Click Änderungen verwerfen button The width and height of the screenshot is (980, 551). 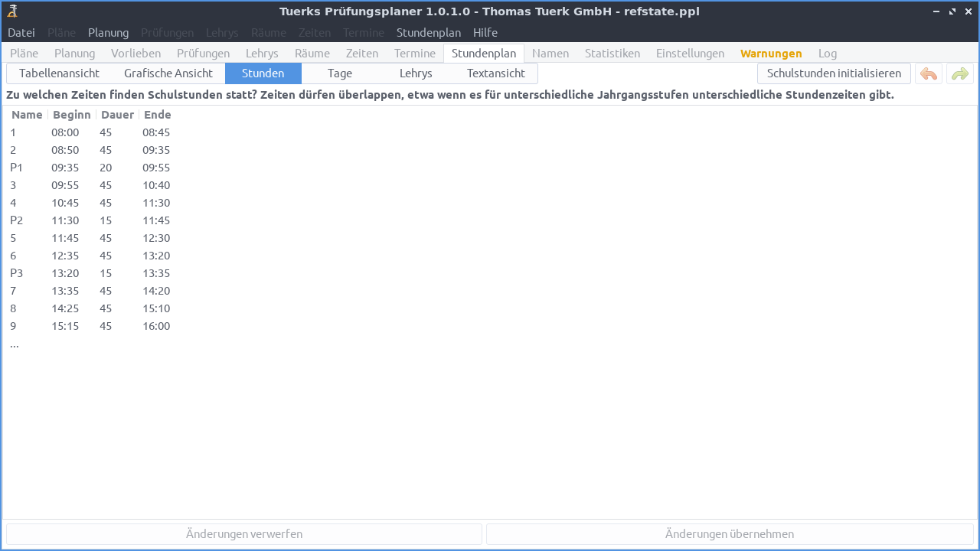(244, 534)
